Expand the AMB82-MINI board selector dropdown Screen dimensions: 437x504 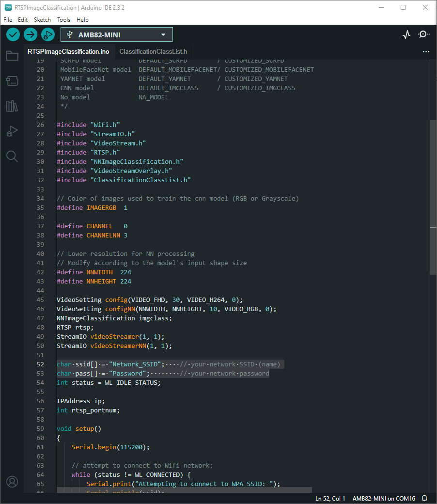point(116,35)
